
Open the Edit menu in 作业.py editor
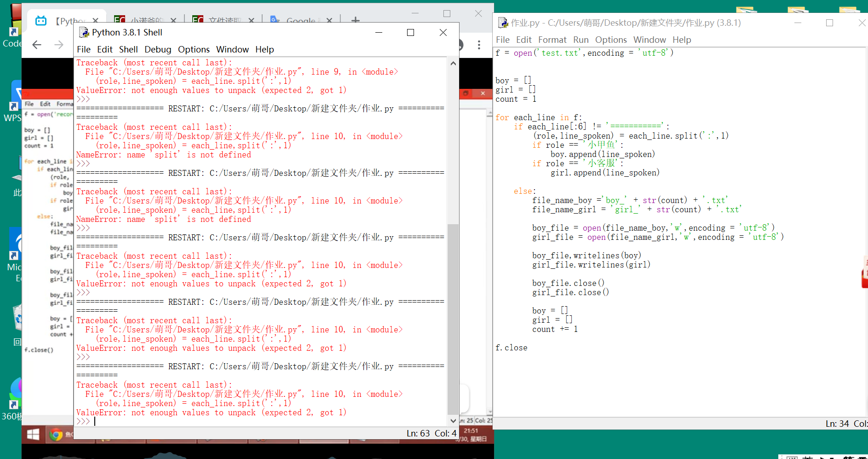pyautogui.click(x=524, y=40)
